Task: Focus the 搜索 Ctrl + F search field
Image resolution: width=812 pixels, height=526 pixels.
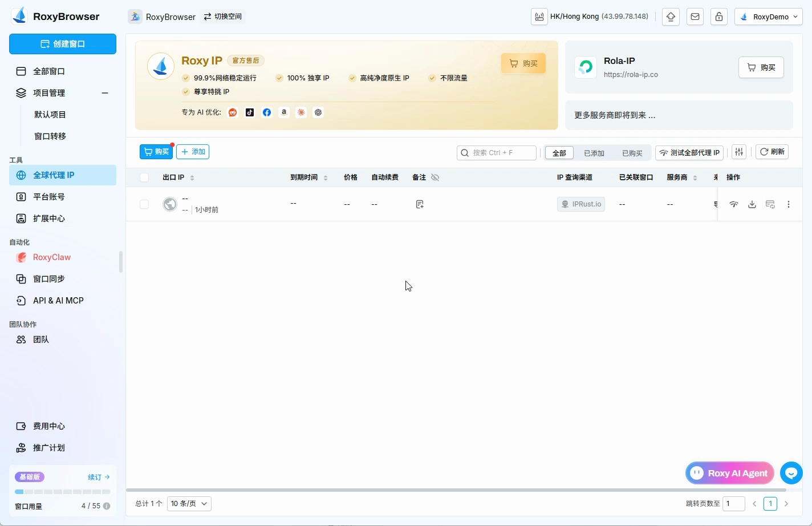Action: [x=497, y=152]
